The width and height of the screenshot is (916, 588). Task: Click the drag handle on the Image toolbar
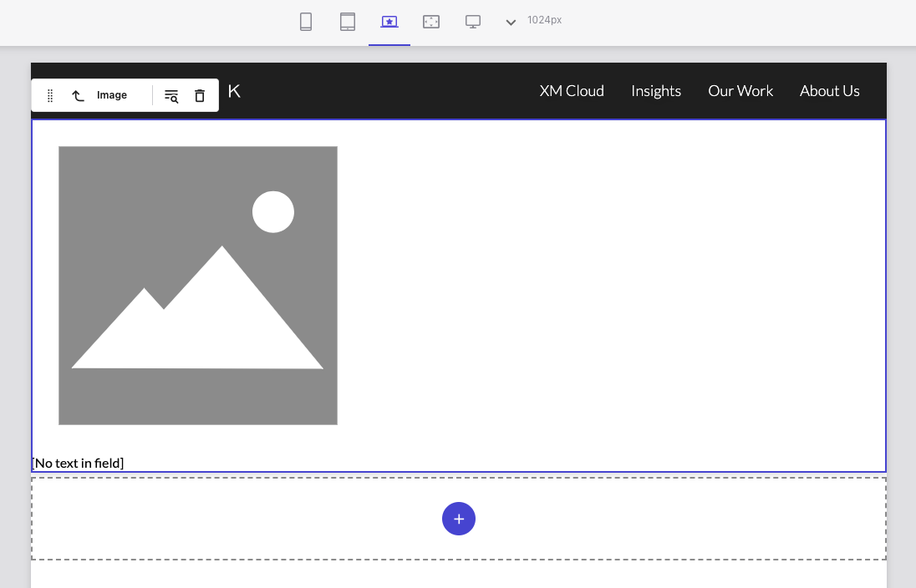tap(50, 95)
